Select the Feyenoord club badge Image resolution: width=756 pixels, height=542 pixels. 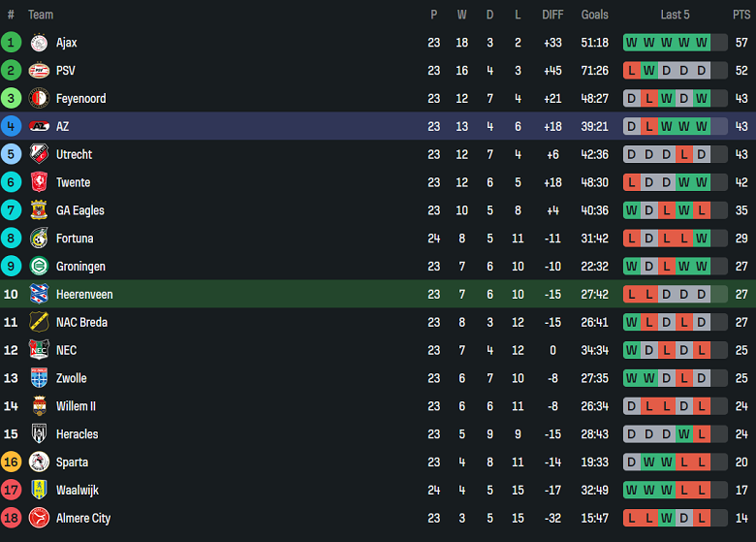point(39,98)
